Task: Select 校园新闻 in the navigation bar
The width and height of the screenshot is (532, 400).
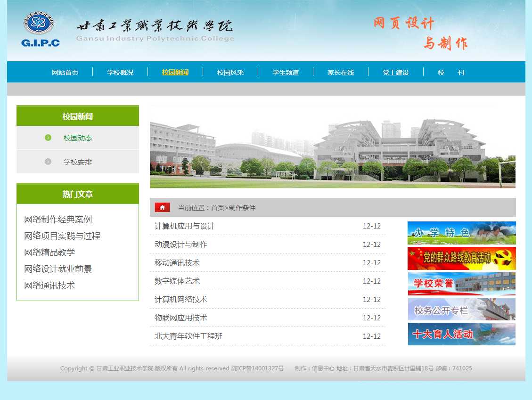Action: [x=175, y=72]
